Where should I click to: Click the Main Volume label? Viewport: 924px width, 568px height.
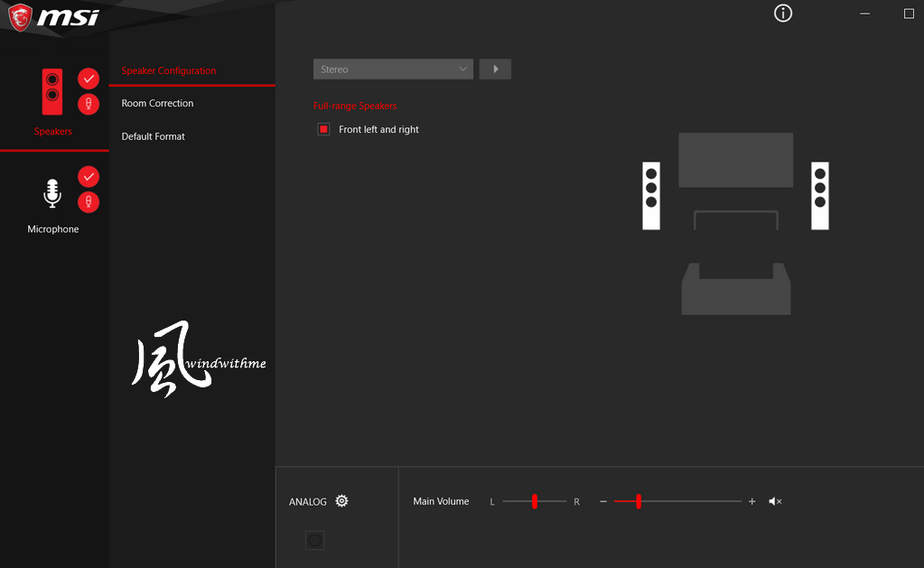pos(441,501)
